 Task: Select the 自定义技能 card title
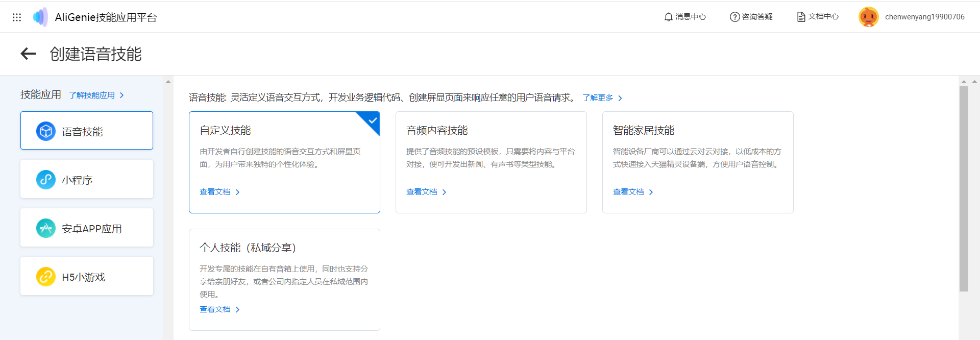click(225, 131)
